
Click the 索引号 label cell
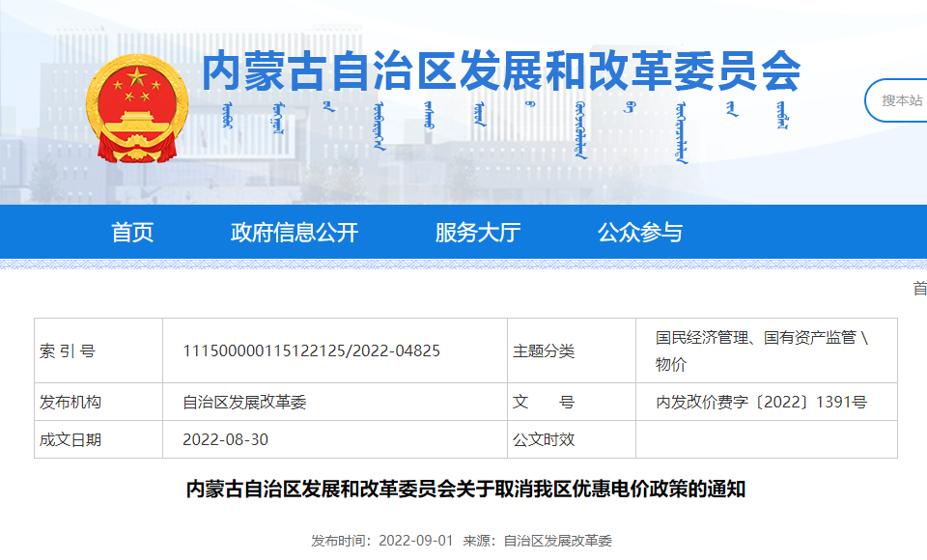tap(68, 351)
